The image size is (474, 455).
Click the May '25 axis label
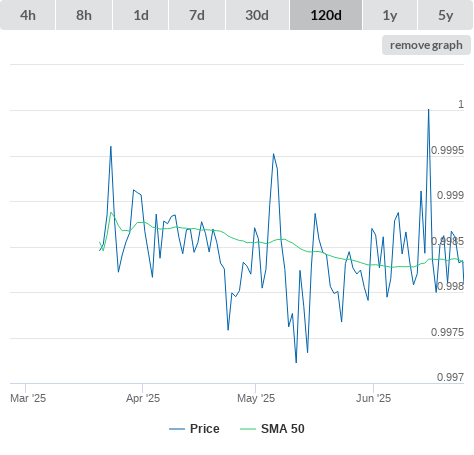pyautogui.click(x=256, y=398)
